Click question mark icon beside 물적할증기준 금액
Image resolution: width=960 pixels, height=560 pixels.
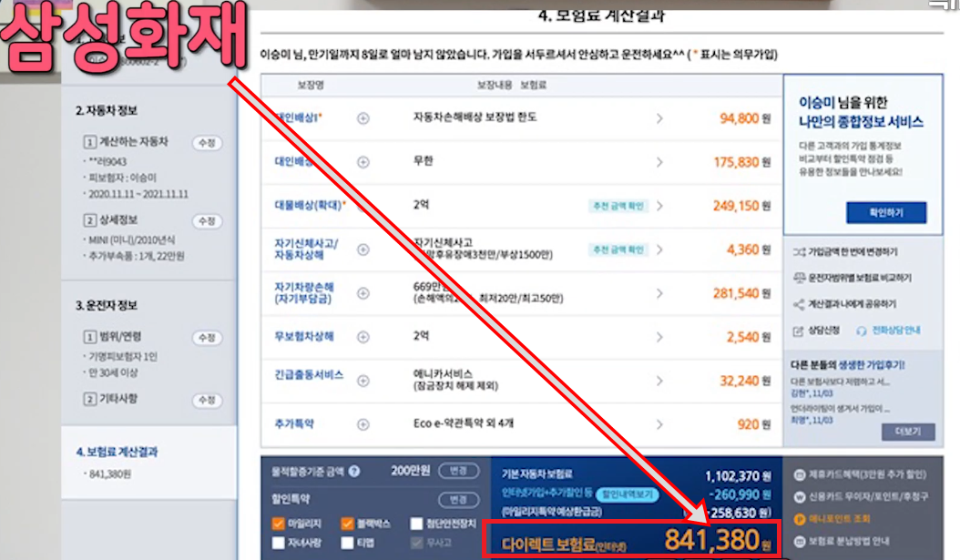click(x=354, y=472)
